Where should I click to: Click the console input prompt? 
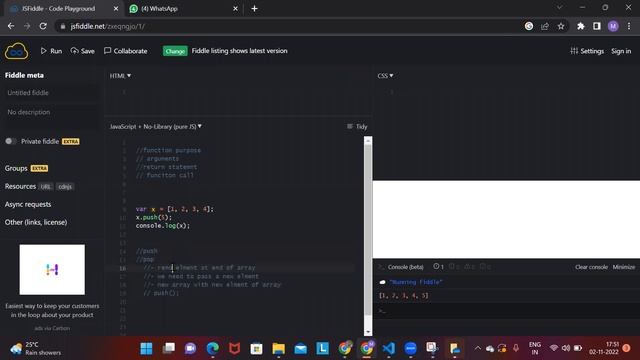point(506,311)
